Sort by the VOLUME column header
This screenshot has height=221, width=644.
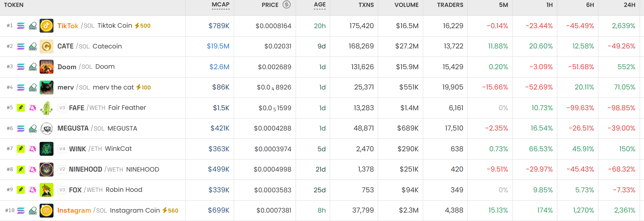pyautogui.click(x=406, y=5)
